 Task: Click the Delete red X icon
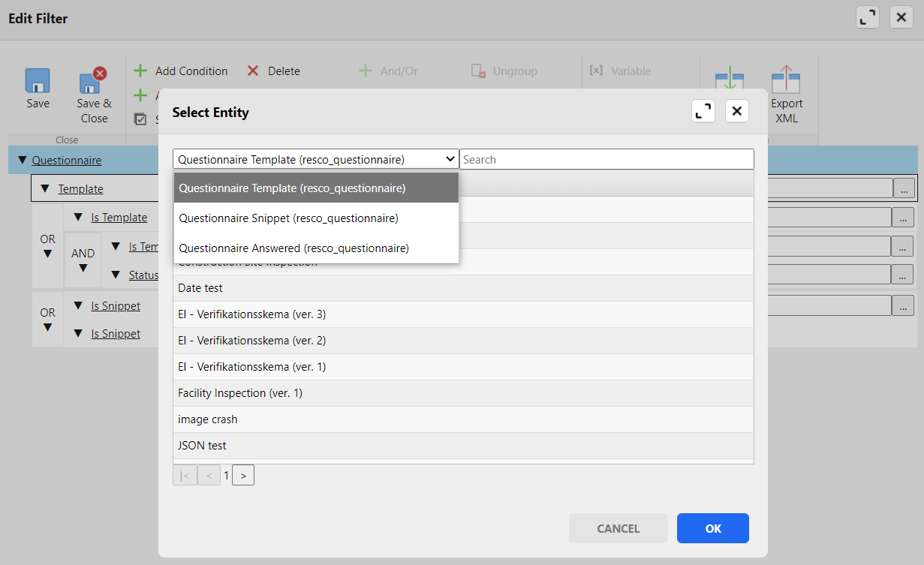(x=253, y=71)
